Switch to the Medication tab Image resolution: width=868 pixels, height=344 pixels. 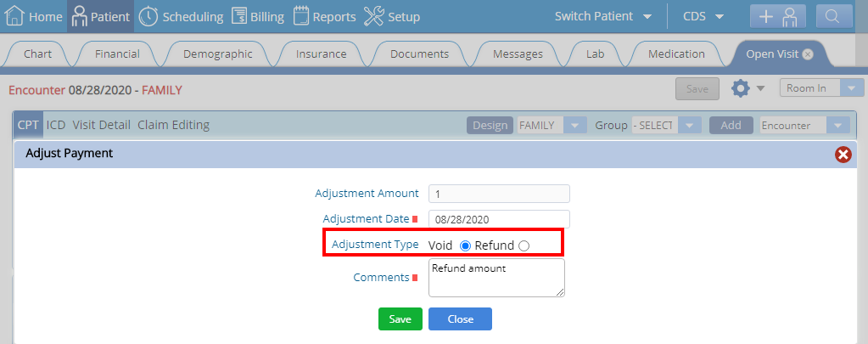coord(676,54)
